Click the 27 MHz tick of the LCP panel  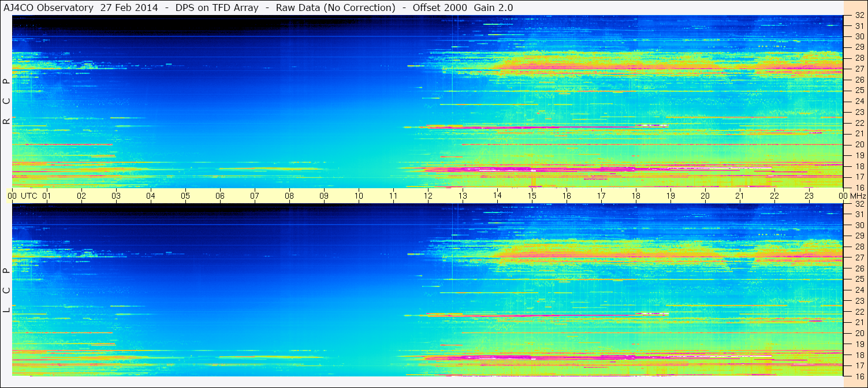point(859,258)
